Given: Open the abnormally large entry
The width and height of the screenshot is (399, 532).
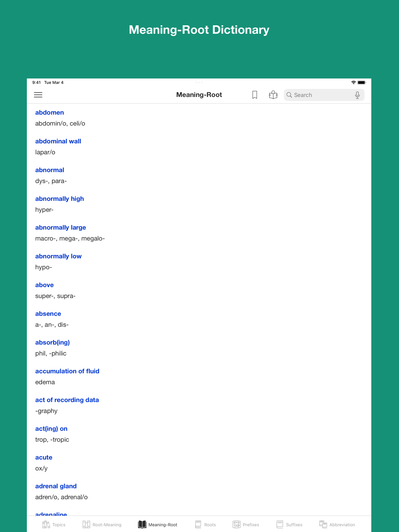Looking at the screenshot, I should 60,227.
